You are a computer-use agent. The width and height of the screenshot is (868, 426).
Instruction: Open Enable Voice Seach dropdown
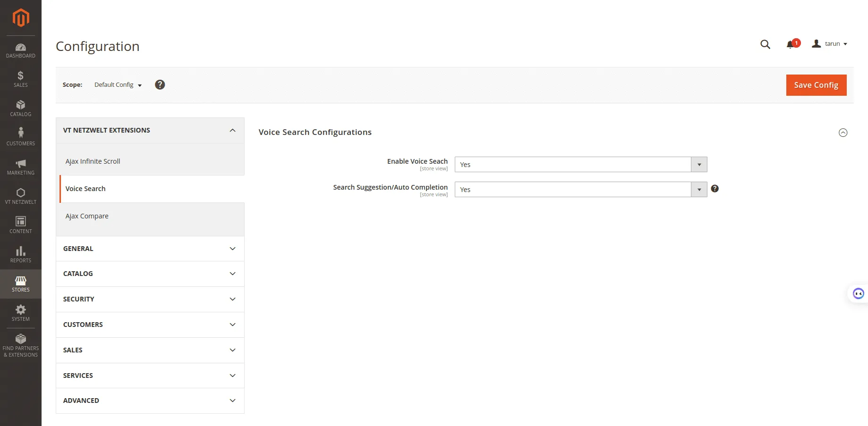[x=580, y=165]
